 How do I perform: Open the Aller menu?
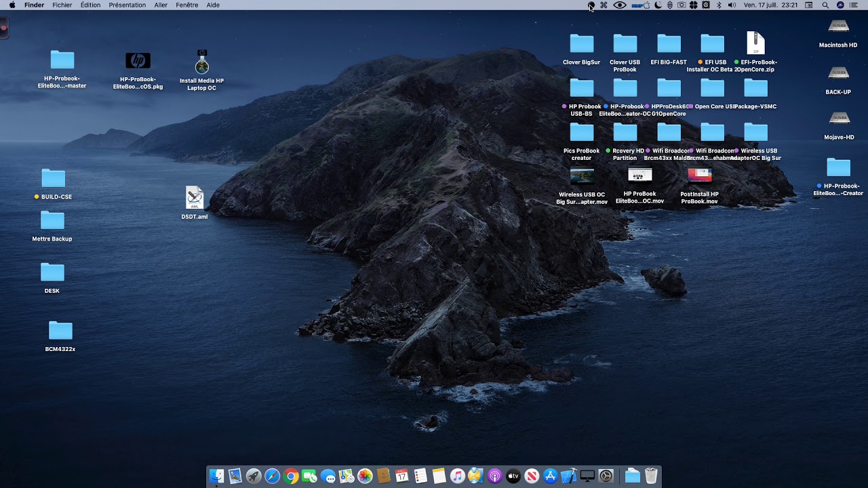tap(161, 5)
